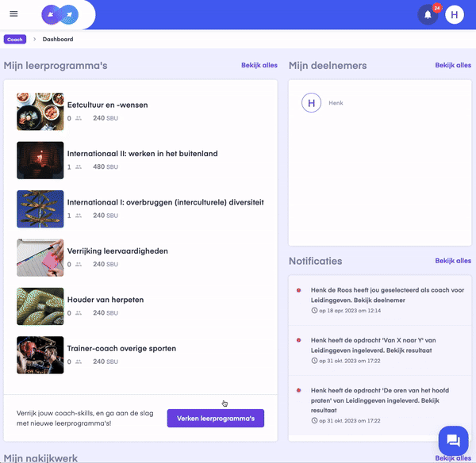Open the hamburger navigation menu
The width and height of the screenshot is (476, 463).
(13, 14)
